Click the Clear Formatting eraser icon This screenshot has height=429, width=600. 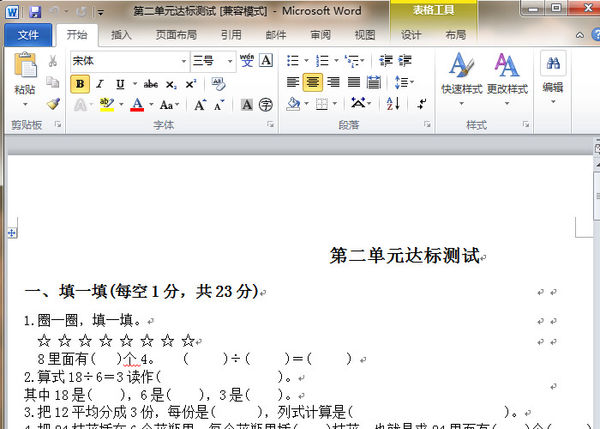pyautogui.click(x=218, y=84)
